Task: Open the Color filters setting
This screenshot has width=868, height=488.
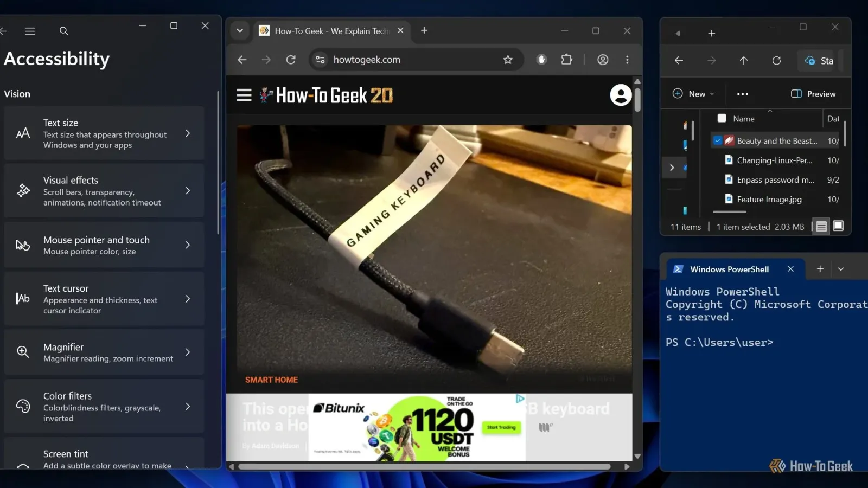Action: pyautogui.click(x=104, y=407)
